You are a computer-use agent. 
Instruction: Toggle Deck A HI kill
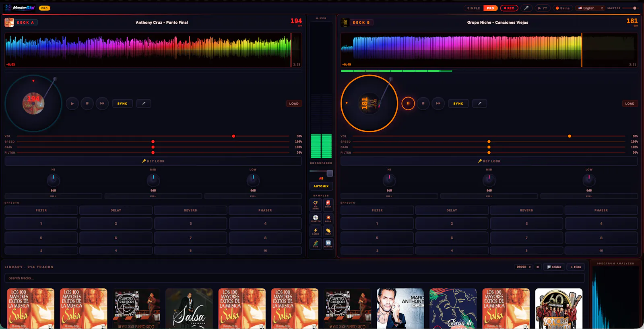coord(53,196)
